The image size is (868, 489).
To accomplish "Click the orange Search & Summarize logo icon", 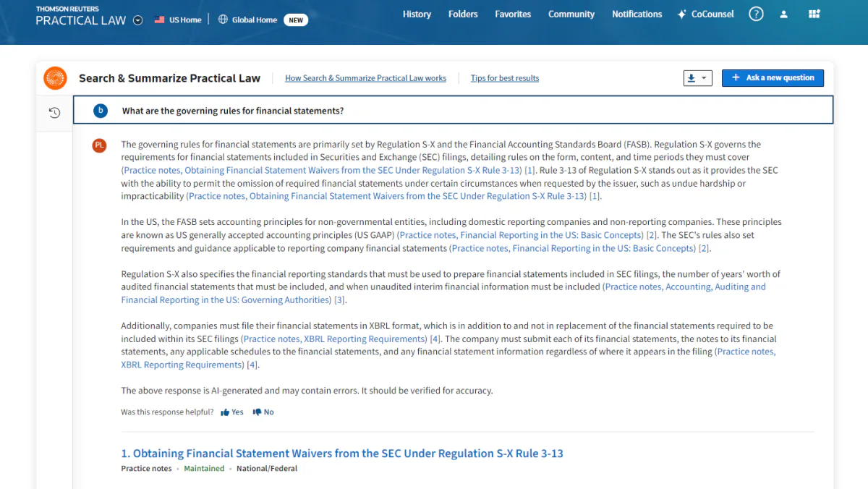I will point(55,78).
